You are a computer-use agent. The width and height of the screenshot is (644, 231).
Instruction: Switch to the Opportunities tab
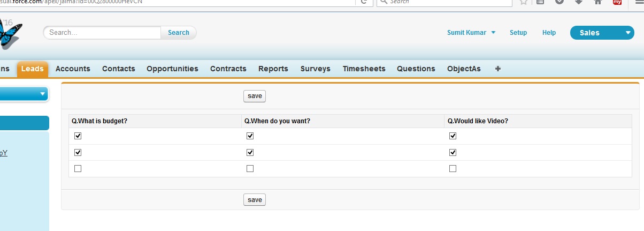(172, 69)
